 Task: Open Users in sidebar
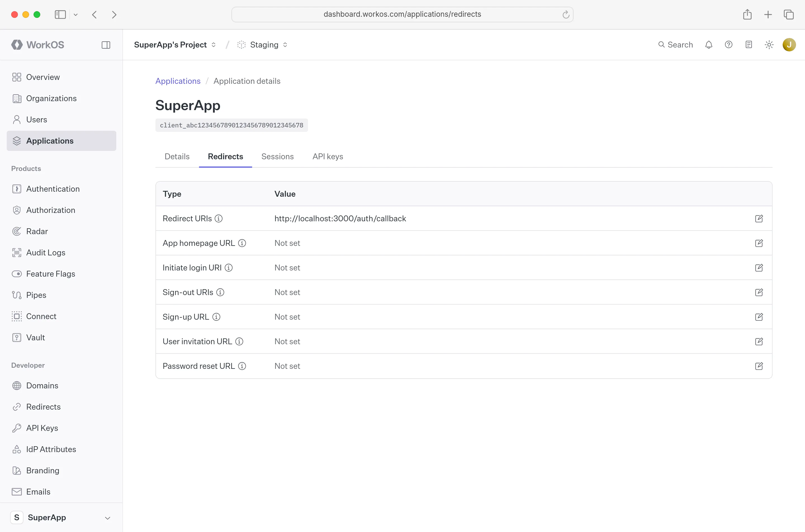61,119
